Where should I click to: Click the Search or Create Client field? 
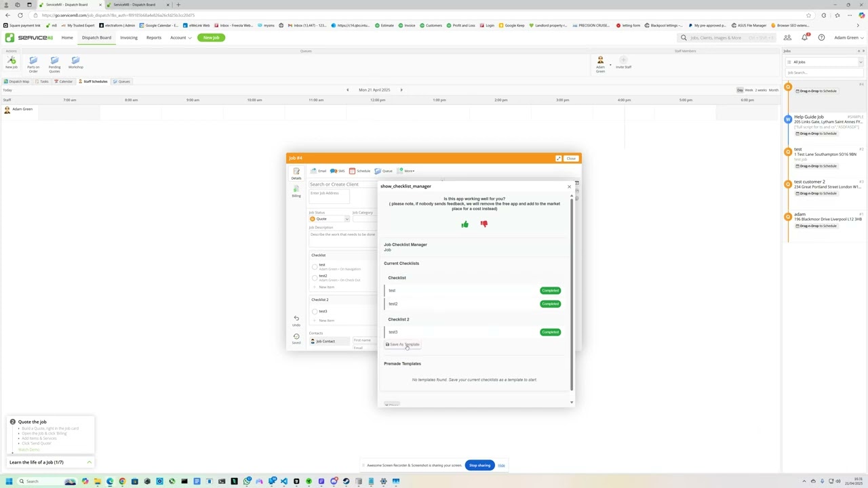342,184
